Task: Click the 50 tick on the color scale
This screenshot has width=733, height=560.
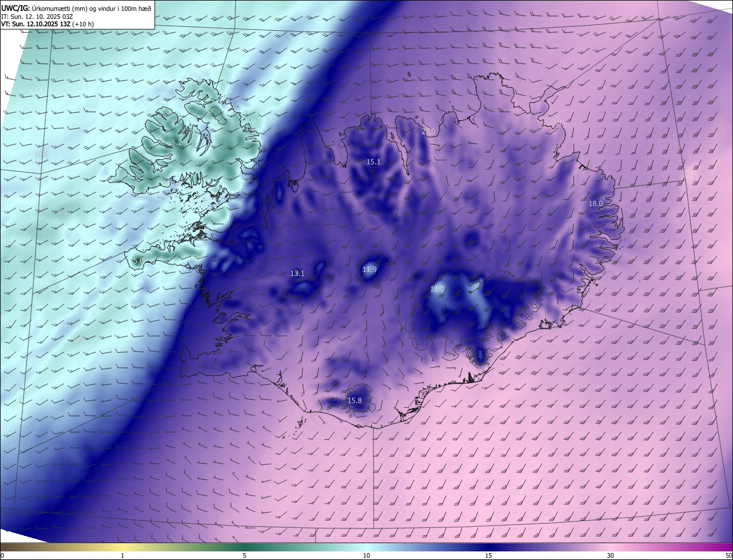Action: click(728, 555)
